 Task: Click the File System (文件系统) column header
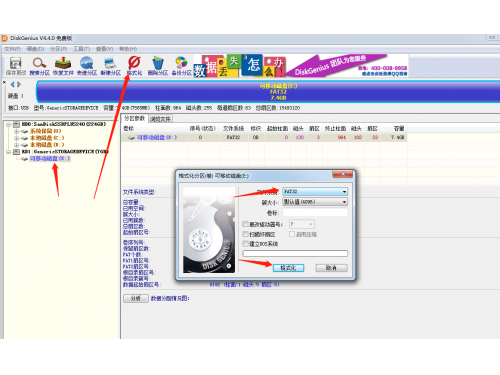(x=234, y=129)
